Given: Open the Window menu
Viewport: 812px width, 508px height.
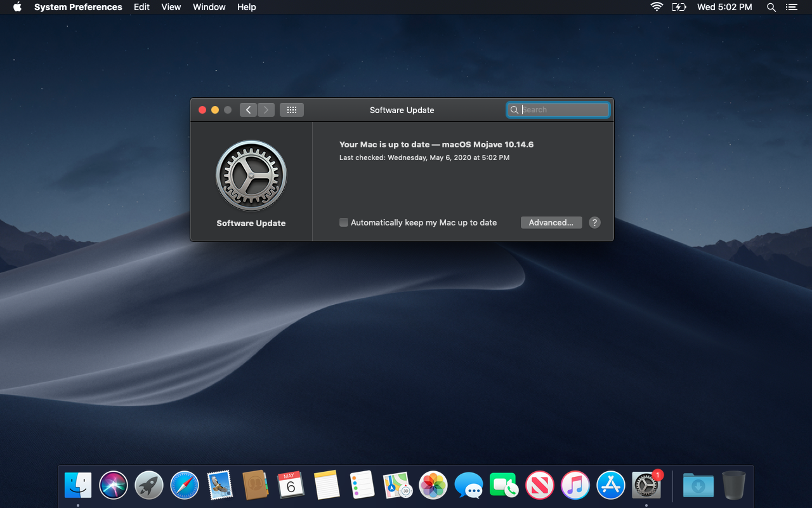Looking at the screenshot, I should 209,7.
